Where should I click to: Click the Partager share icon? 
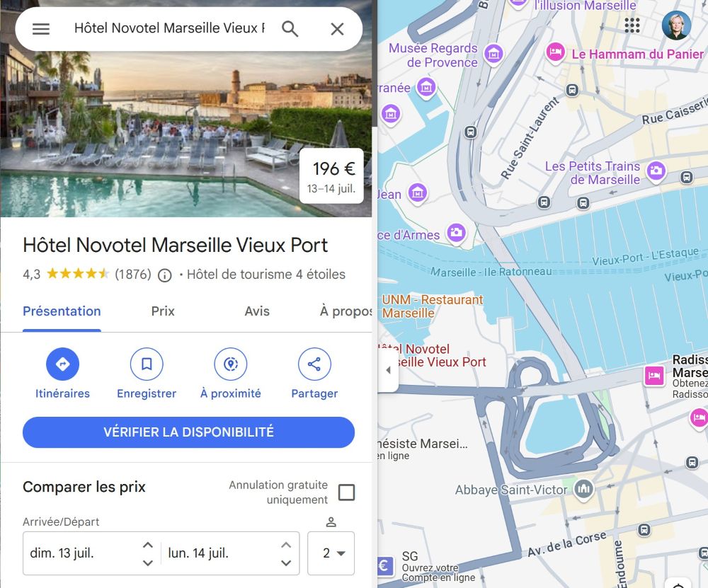[315, 364]
